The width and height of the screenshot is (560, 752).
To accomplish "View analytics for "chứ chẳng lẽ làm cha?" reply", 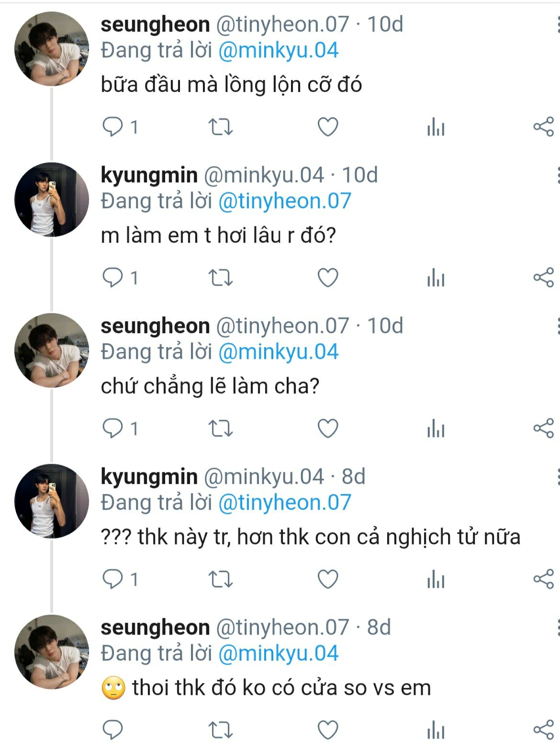I will click(436, 429).
